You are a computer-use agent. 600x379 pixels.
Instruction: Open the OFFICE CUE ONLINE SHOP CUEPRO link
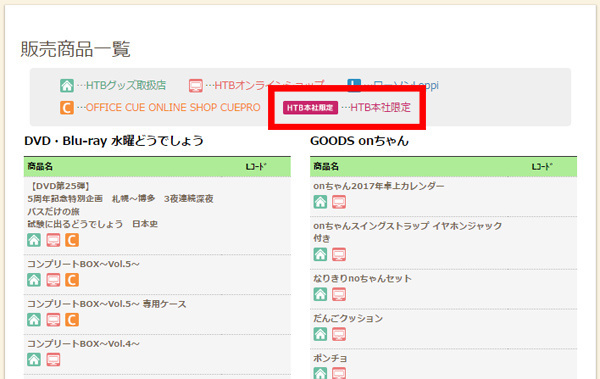tap(173, 108)
